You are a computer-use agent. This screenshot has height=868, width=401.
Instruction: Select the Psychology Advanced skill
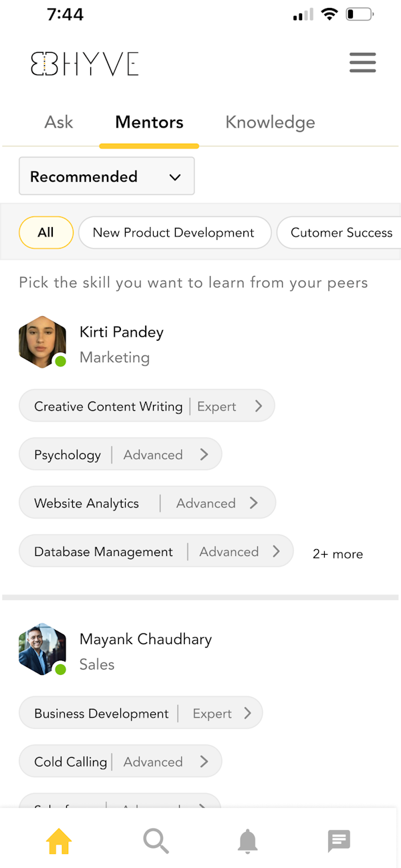tap(120, 454)
